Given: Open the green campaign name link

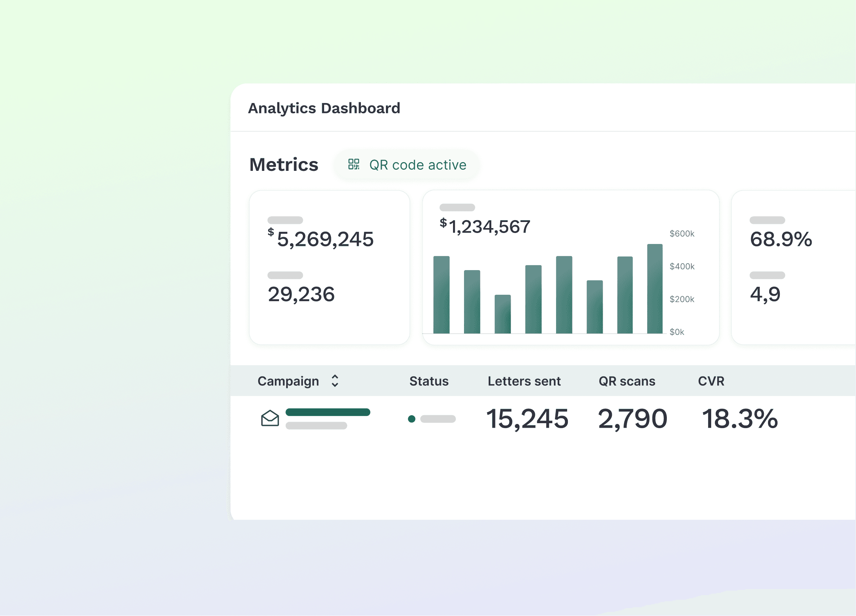Looking at the screenshot, I should pos(328,412).
